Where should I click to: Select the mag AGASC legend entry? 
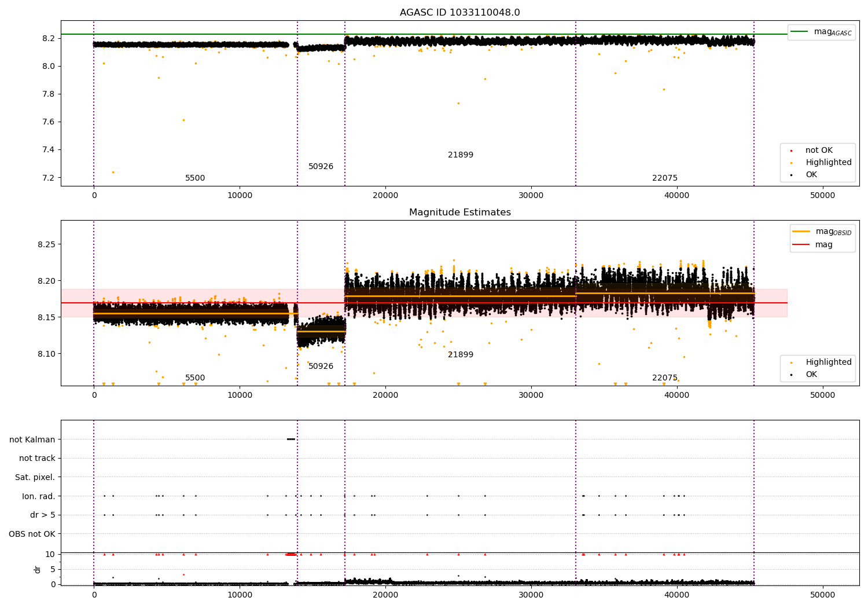click(x=821, y=32)
